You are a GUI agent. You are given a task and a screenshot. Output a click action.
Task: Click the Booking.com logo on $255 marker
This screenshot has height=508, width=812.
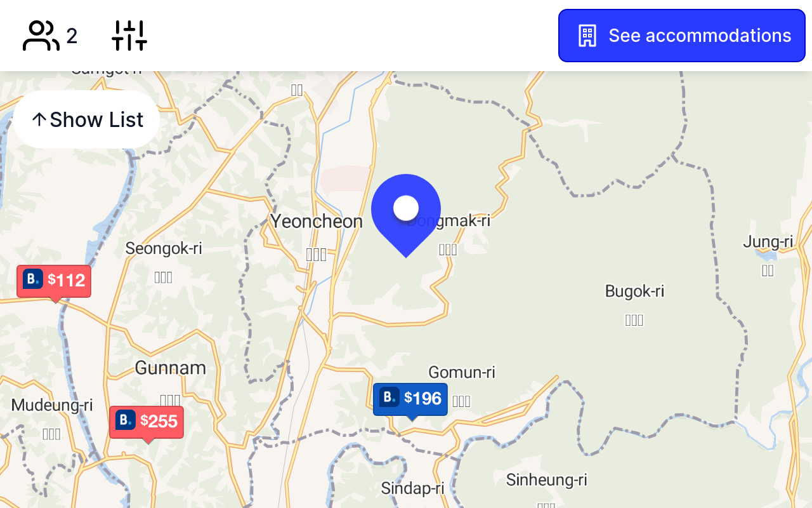coord(126,420)
